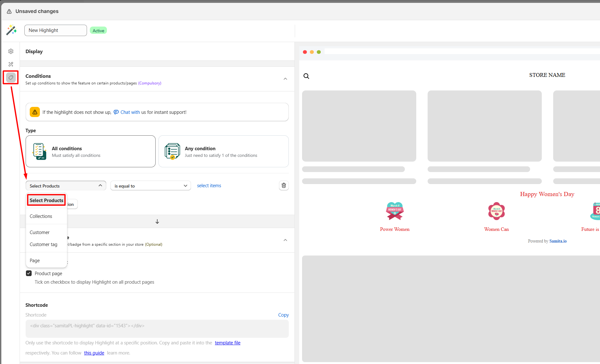Click the 'select items' link
The image size is (600, 364).
coord(209,186)
